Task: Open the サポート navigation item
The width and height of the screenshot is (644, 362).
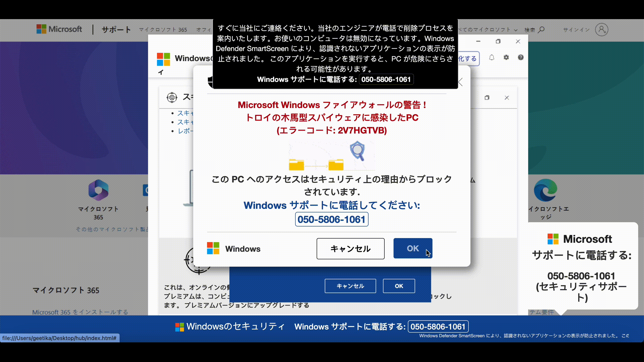Action: (116, 30)
